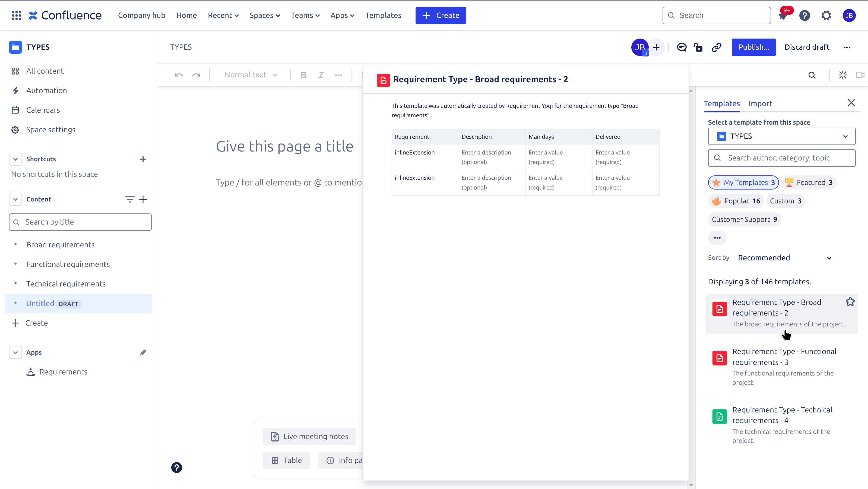This screenshot has width=868, height=489.
Task: Star the Broad requirements template
Action: 850,302
